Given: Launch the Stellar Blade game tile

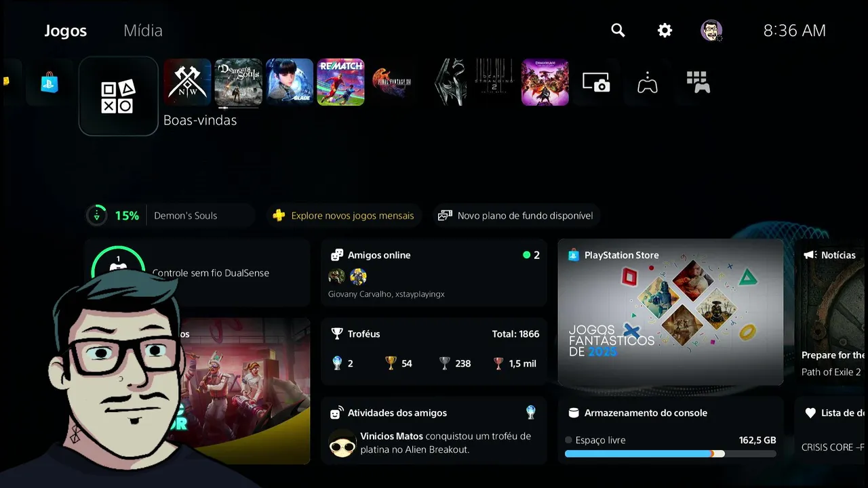Looking at the screenshot, I should click(x=290, y=82).
